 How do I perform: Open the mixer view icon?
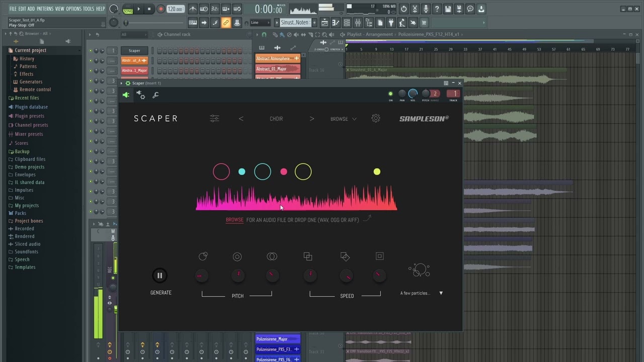click(x=358, y=23)
